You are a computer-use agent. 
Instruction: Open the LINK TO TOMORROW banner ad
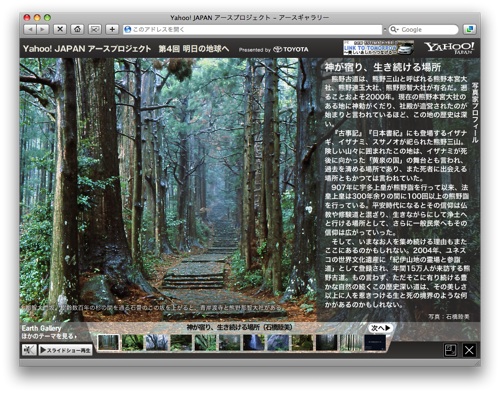click(379, 48)
